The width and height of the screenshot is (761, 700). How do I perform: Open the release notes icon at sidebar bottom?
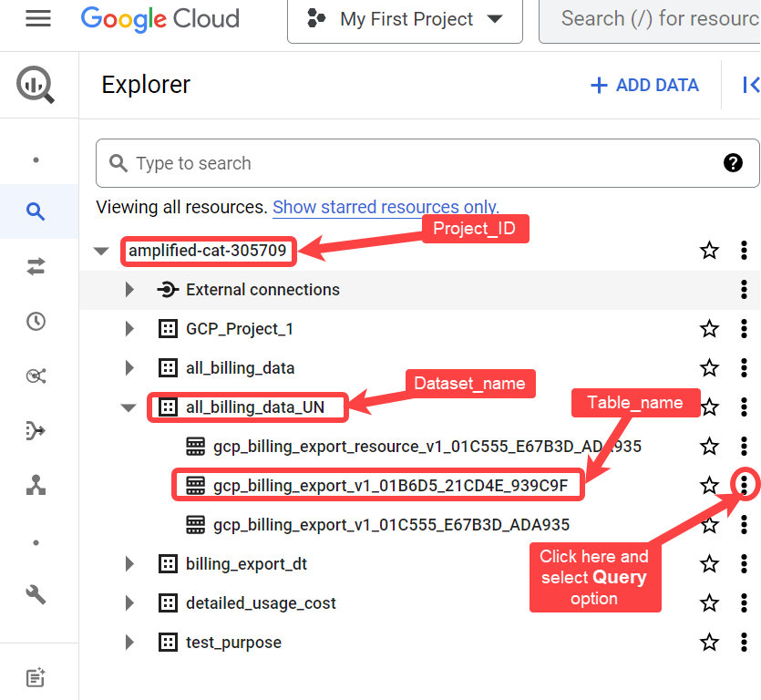point(36,677)
